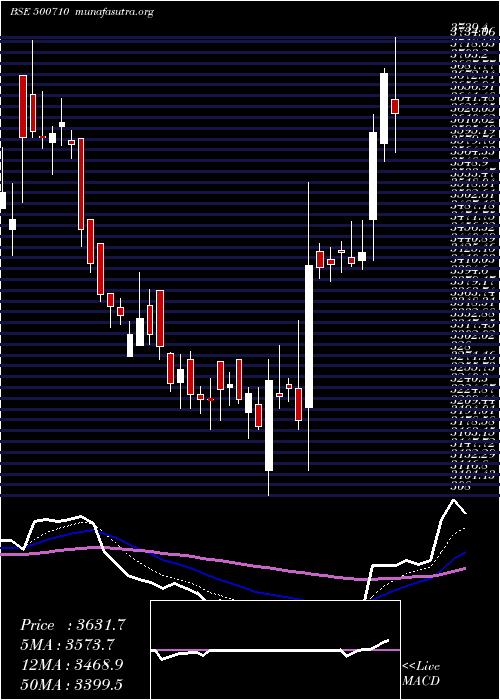
Task: Click the munafasutra.org label
Action: point(115,12)
